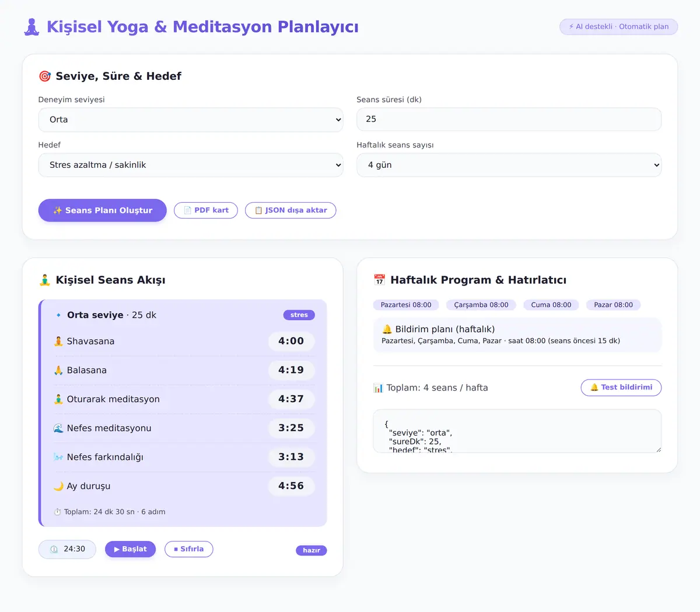The height and width of the screenshot is (612, 700).
Task: Click the Nefes meditasyonu 3:25 duration
Action: pos(291,428)
